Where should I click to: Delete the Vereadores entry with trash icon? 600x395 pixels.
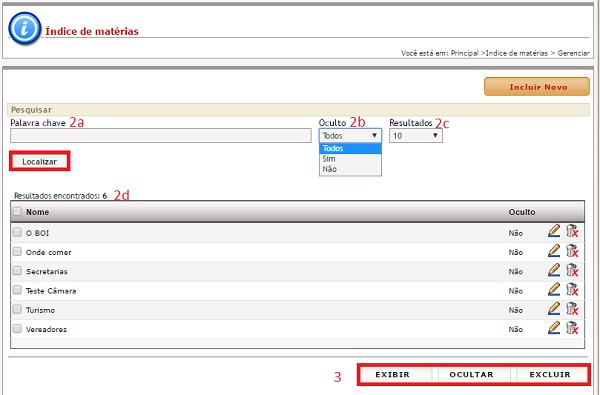(572, 328)
